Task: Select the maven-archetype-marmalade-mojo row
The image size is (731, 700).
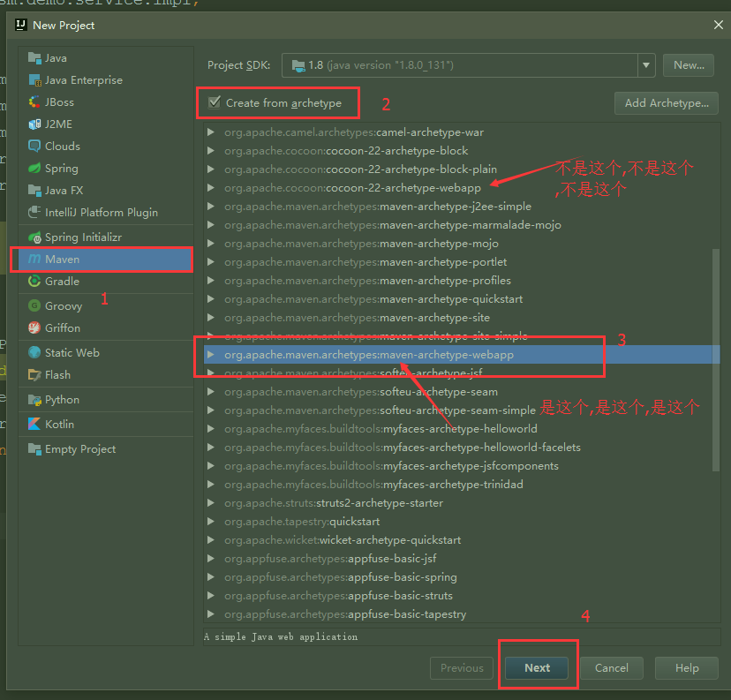Action: (462, 225)
